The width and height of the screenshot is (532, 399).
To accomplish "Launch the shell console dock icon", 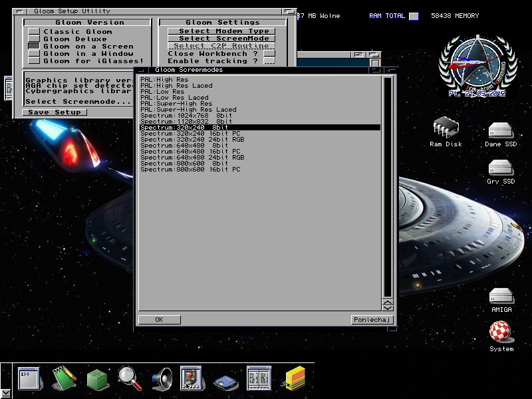I will pyautogui.click(x=29, y=378).
